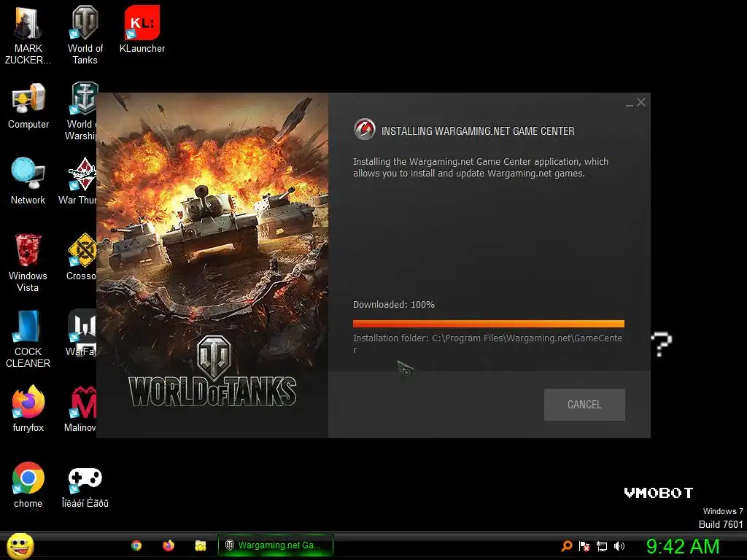Click the Installation folder path text
The image size is (747, 560).
click(x=487, y=343)
